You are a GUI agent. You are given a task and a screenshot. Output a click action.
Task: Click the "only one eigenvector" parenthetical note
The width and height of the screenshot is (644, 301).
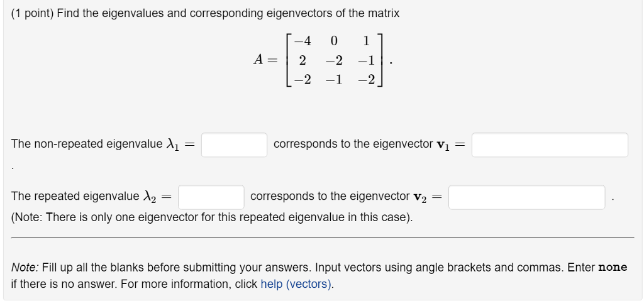pyautogui.click(x=212, y=217)
